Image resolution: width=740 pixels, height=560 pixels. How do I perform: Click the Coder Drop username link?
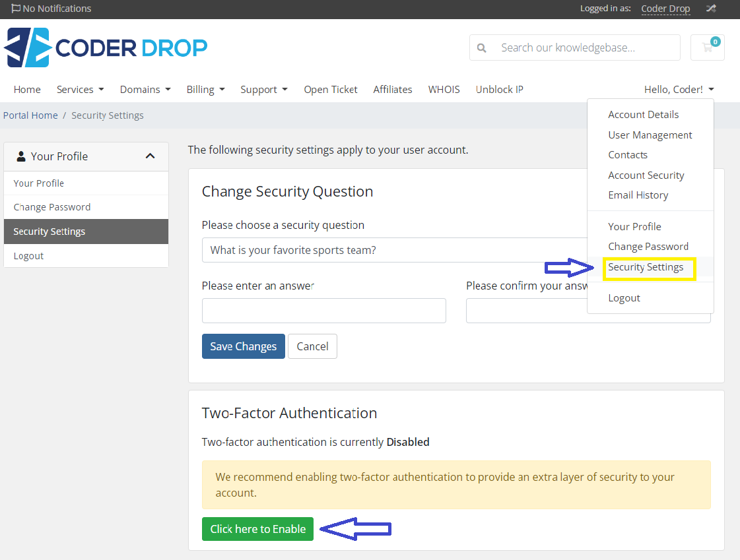(665, 9)
